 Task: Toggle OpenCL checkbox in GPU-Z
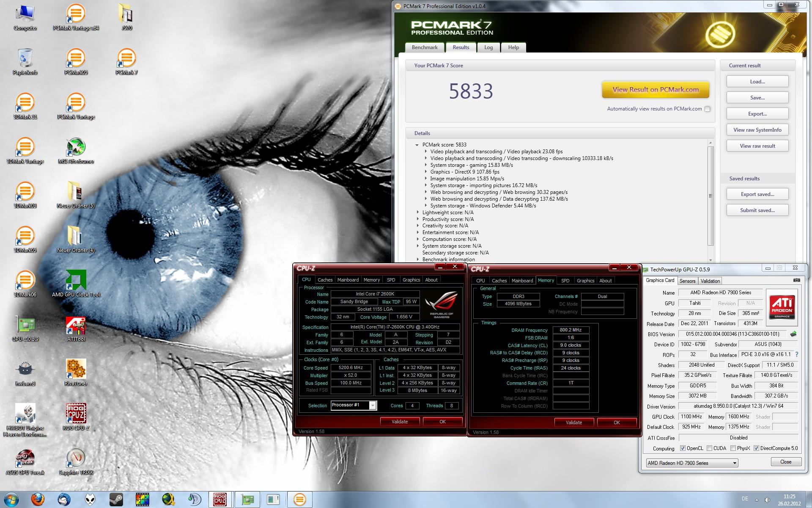tap(683, 448)
